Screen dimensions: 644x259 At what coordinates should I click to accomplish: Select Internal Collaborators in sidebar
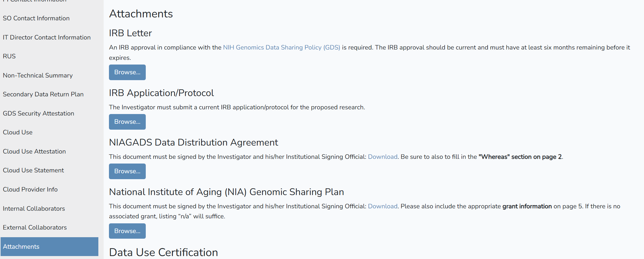coord(34,209)
